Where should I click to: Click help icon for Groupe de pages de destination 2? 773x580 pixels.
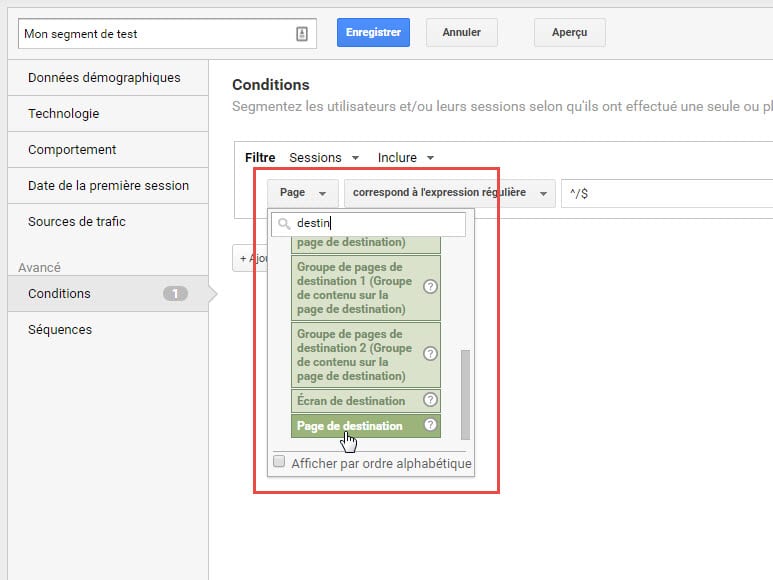(x=430, y=353)
